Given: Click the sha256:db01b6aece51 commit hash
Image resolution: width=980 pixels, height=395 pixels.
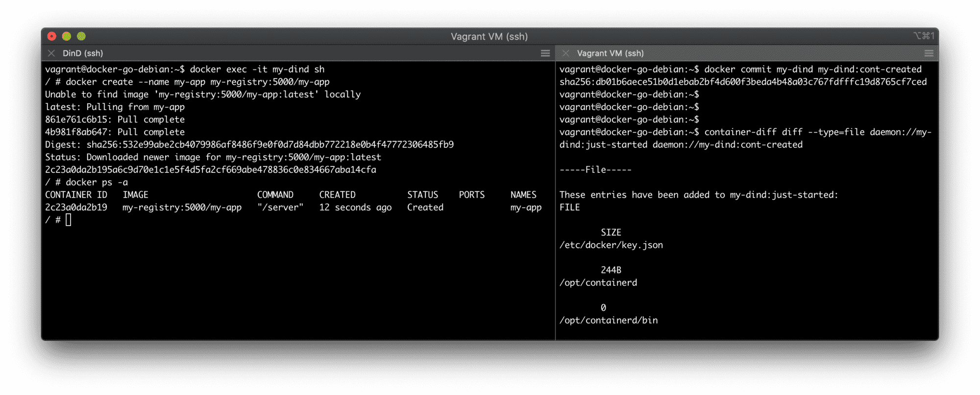Looking at the screenshot, I should [743, 82].
